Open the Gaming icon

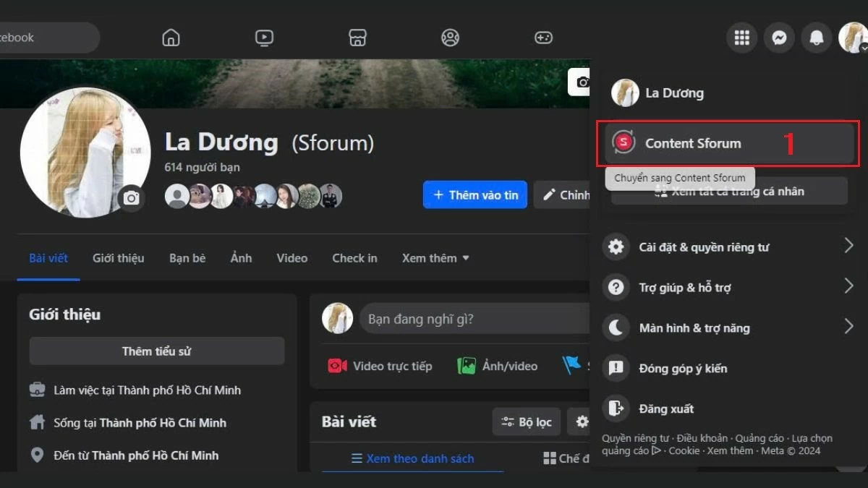click(x=543, y=38)
